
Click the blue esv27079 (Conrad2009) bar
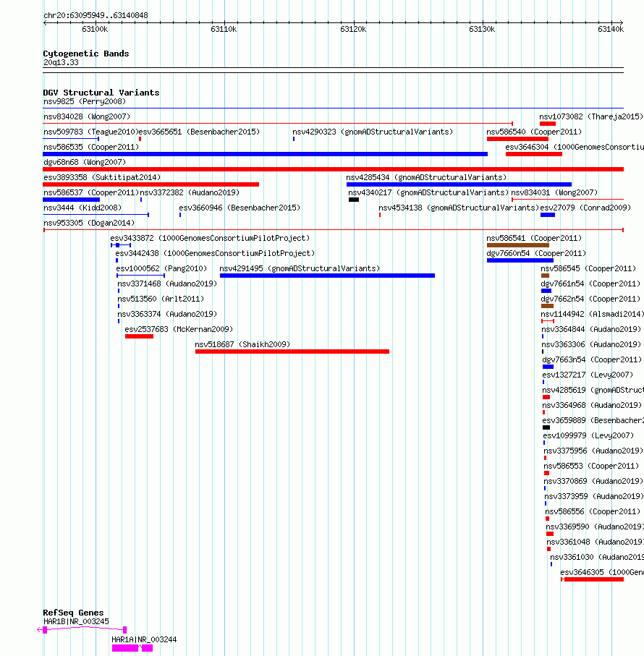coord(547,215)
